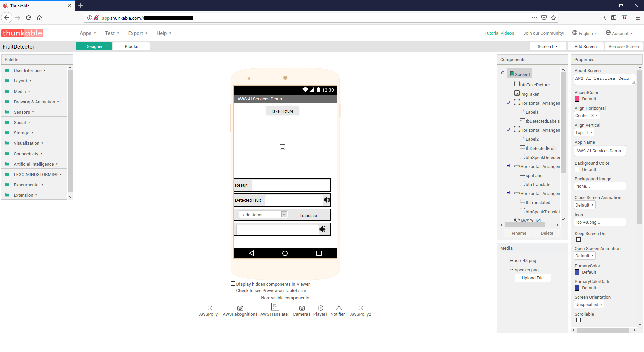Select the AWSRekognition1 component icon
Viewport: 644px width, 352px height.
pos(240,308)
